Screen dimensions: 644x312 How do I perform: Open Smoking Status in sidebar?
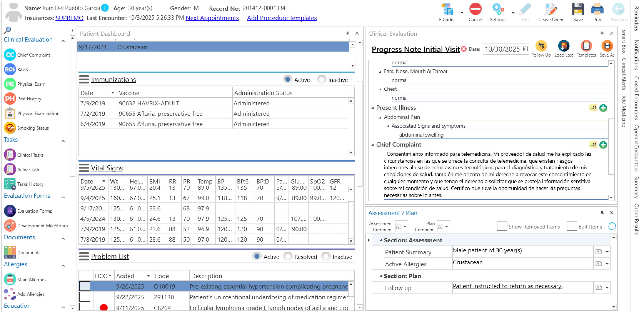click(x=33, y=128)
